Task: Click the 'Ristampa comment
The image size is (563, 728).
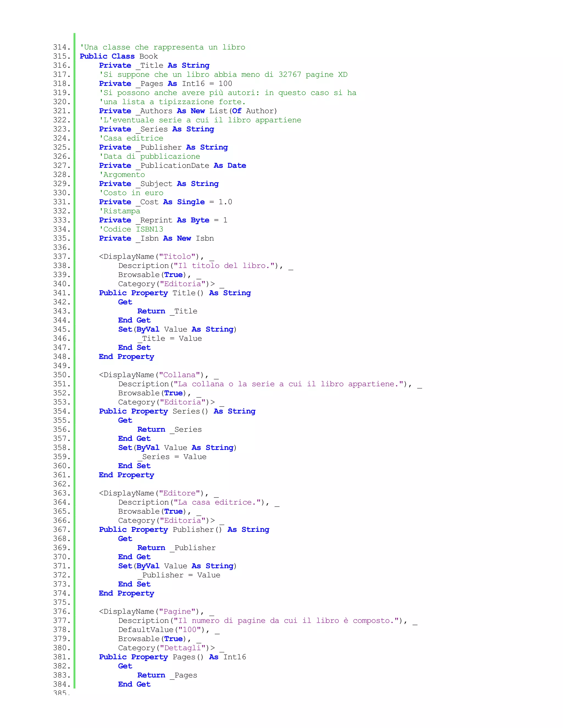Action: 120,211
